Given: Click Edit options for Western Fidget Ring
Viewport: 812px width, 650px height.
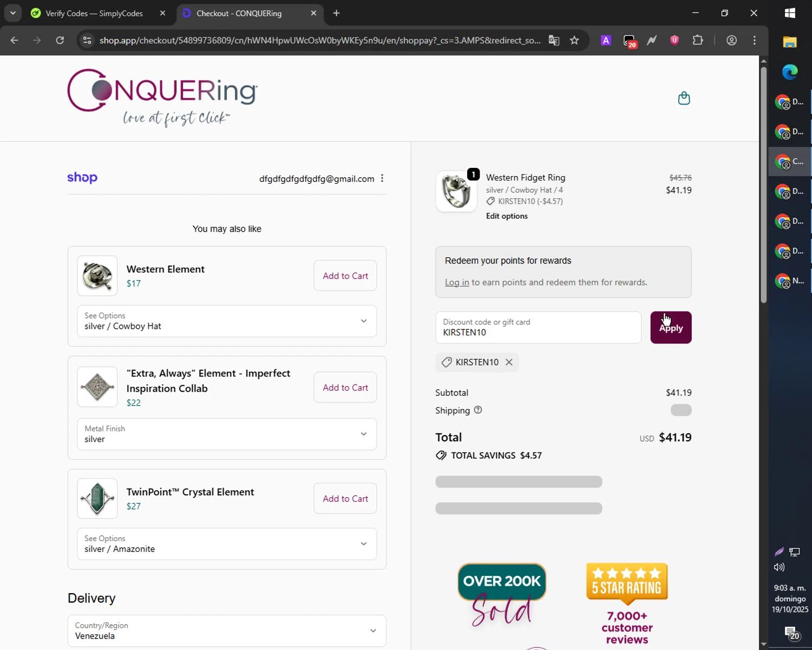Looking at the screenshot, I should pos(507,216).
